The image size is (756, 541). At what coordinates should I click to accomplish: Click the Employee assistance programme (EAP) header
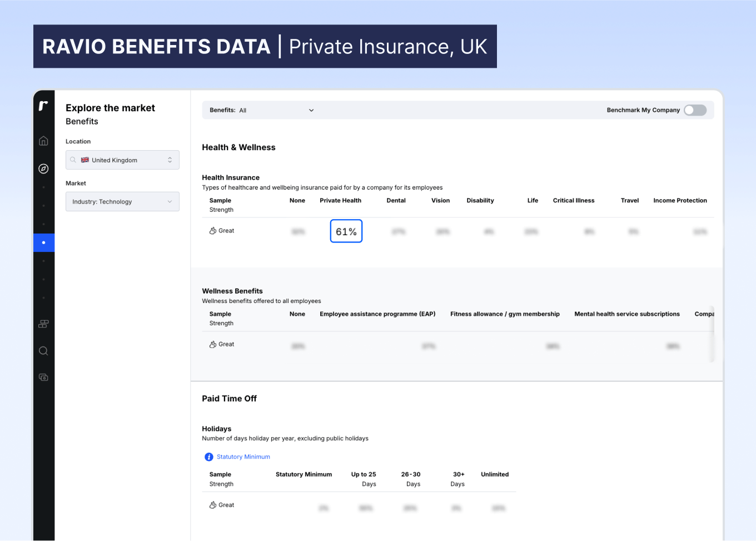tap(377, 314)
